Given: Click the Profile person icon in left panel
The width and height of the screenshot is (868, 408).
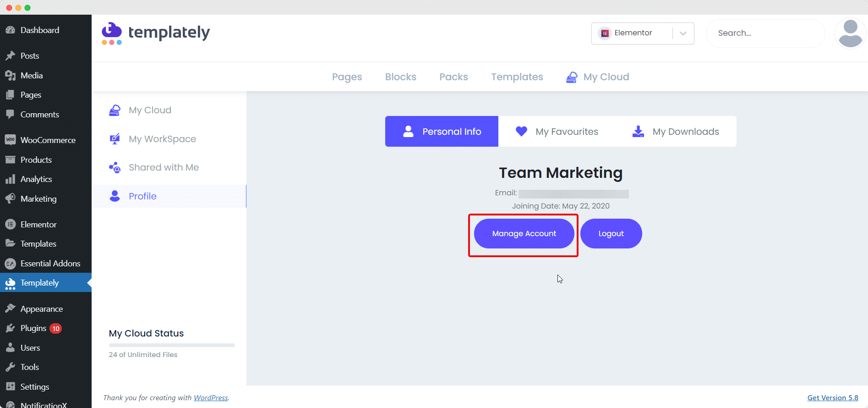Looking at the screenshot, I should coord(115,196).
